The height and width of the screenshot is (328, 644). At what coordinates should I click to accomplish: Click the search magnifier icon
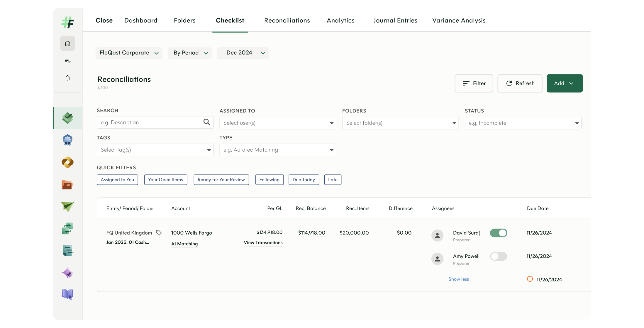(x=207, y=122)
